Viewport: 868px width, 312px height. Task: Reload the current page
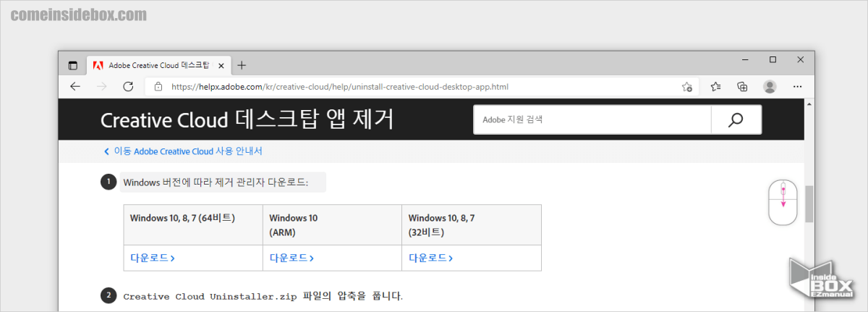coord(128,86)
